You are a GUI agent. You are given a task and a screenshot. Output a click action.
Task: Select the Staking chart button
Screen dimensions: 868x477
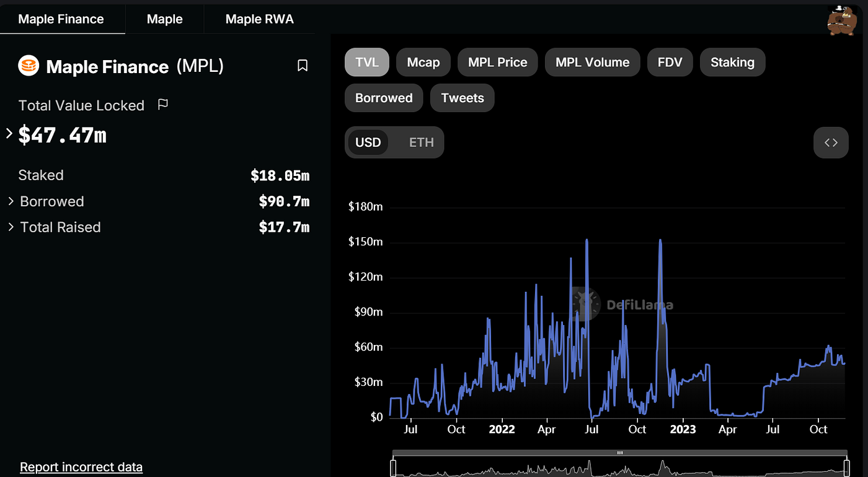732,62
